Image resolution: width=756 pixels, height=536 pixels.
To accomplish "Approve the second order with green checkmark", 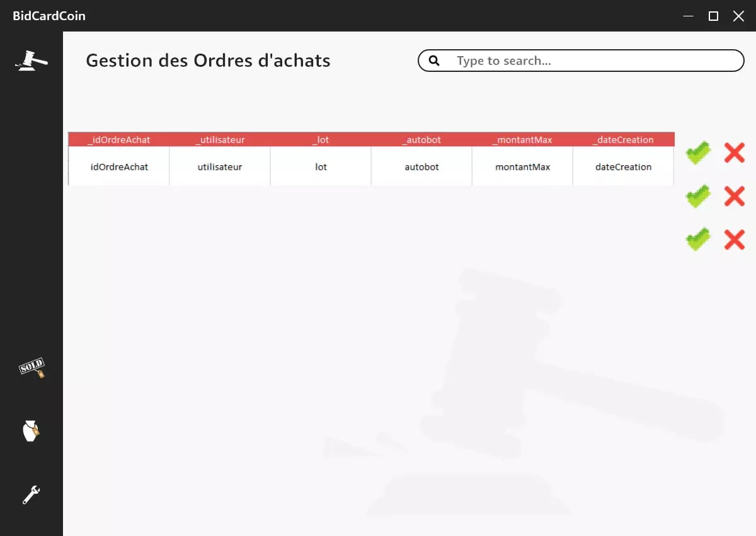I will 698,196.
